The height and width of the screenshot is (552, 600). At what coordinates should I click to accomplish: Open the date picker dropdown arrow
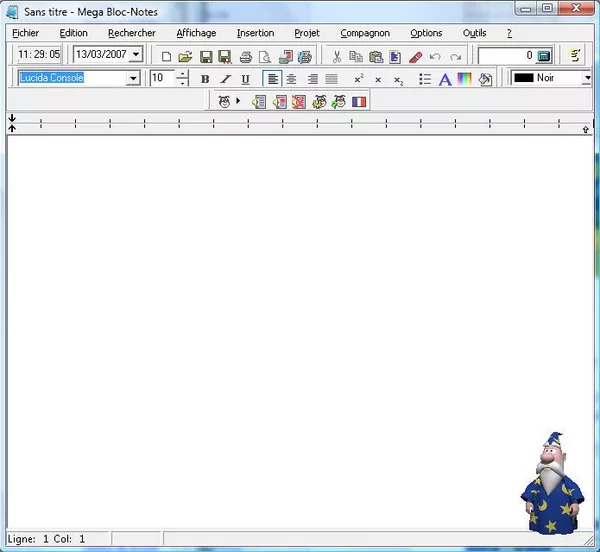click(x=136, y=54)
